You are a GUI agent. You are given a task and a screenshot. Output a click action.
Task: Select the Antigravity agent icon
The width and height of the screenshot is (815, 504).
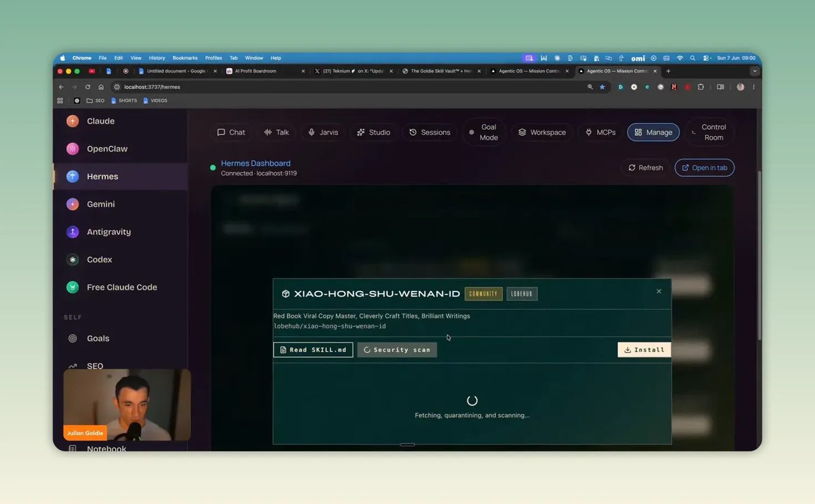point(73,232)
